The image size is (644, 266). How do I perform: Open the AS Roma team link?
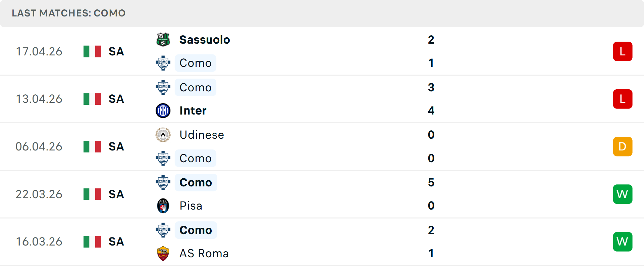[204, 253]
